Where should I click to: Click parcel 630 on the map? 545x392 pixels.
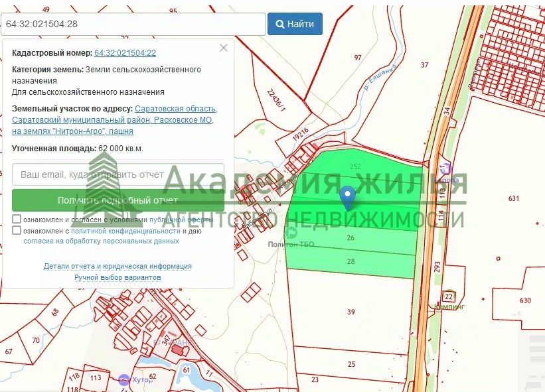tap(525, 300)
